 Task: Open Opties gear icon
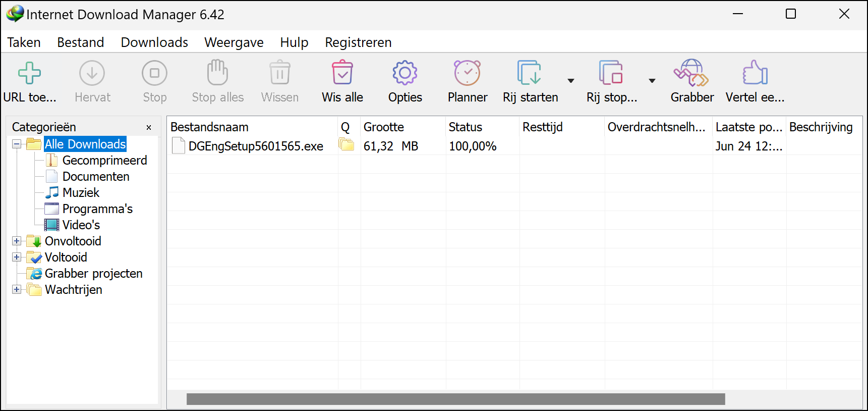pos(405,73)
